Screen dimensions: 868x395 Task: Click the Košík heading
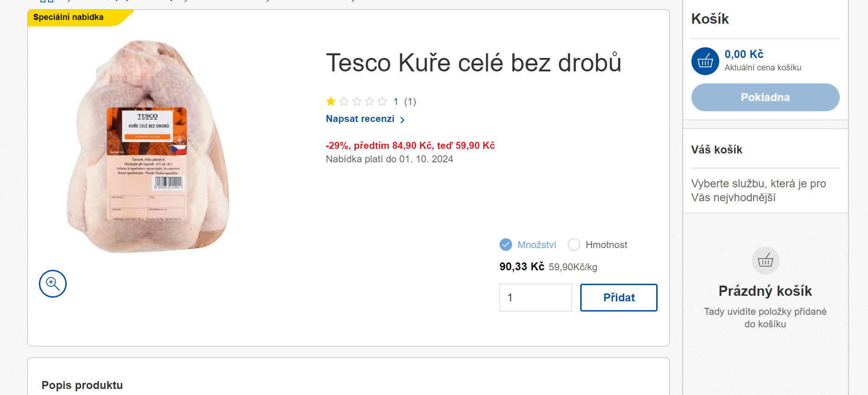coord(710,19)
